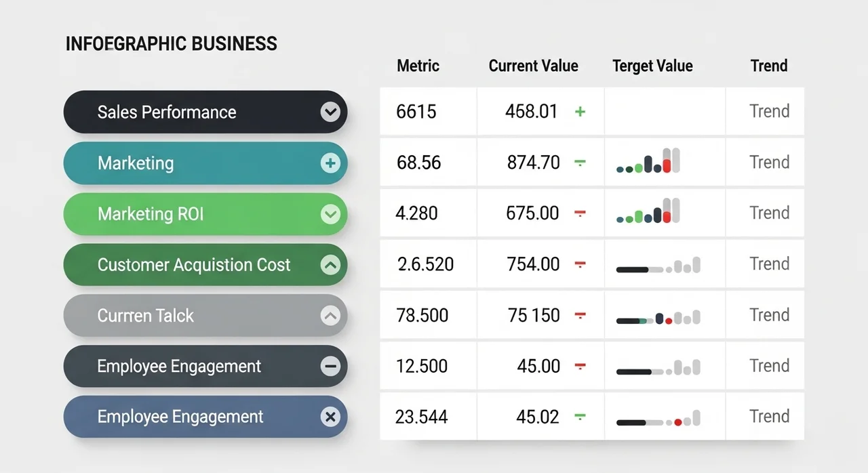Click the green minus indicator next to 45.02
868x473 pixels.
pos(580,417)
